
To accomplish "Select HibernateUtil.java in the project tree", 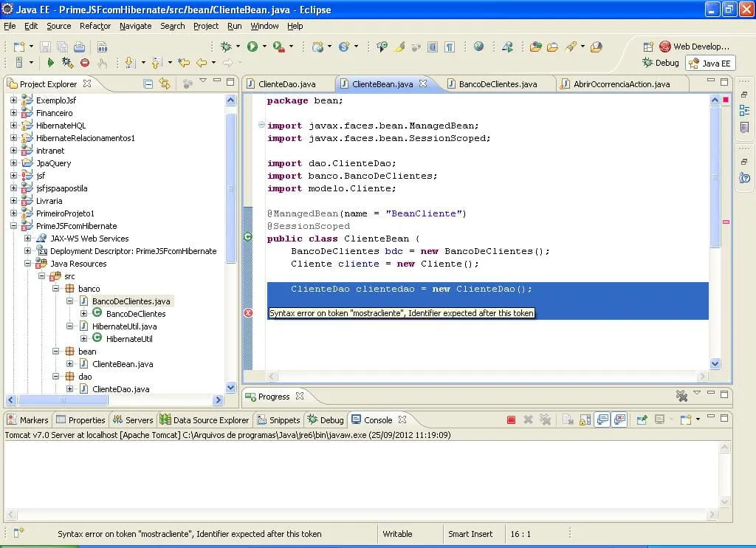I will point(124,326).
